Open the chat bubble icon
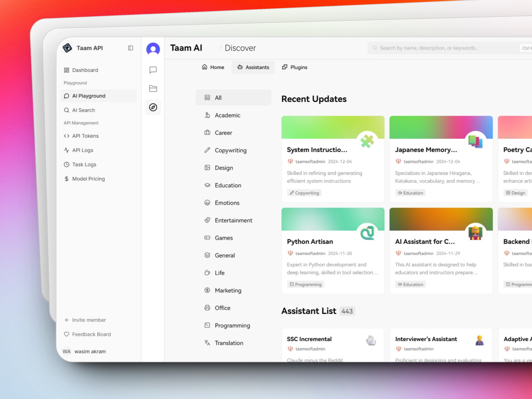The image size is (532, 399). point(153,70)
